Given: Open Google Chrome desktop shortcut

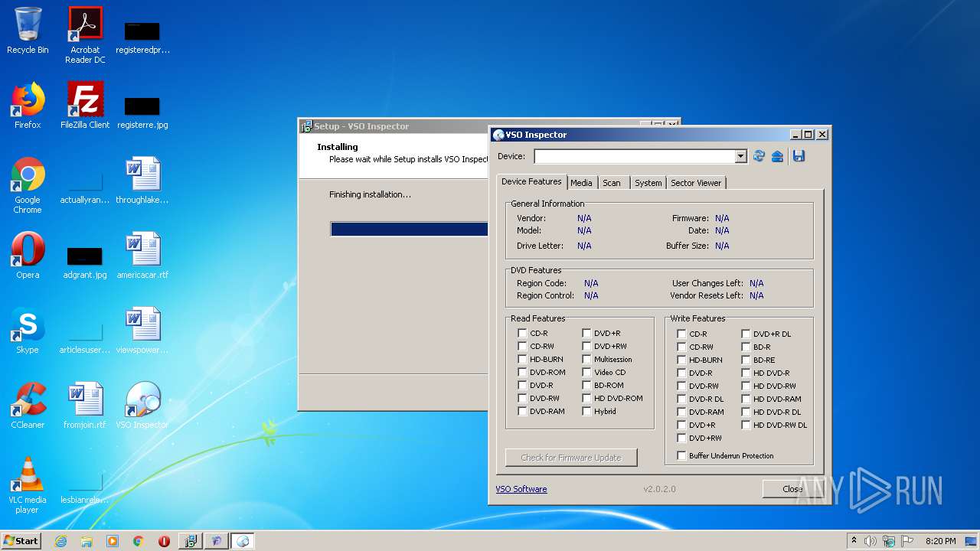Looking at the screenshot, I should pos(28,184).
